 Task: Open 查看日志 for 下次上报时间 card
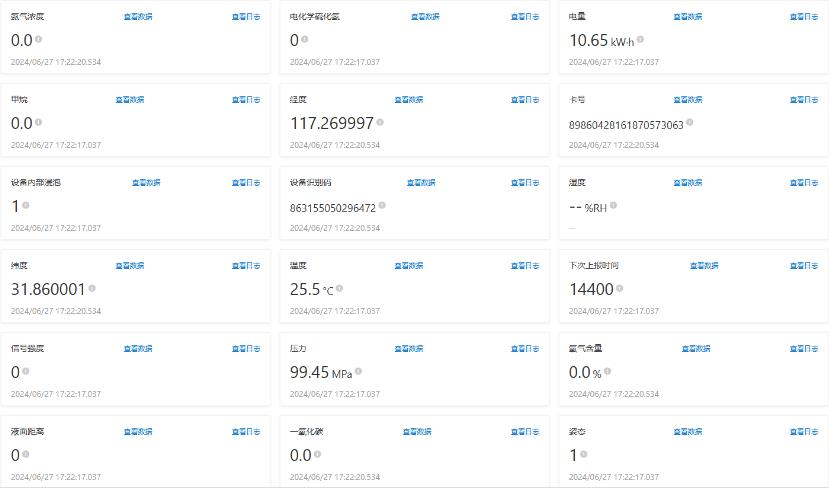(804, 266)
